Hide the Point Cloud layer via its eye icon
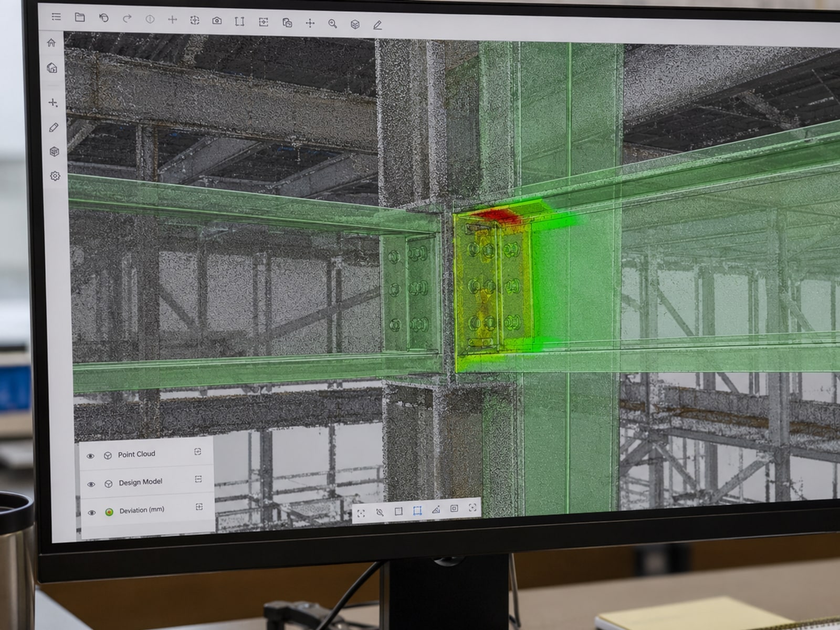Screen dimensions: 840x630 click(90, 456)
